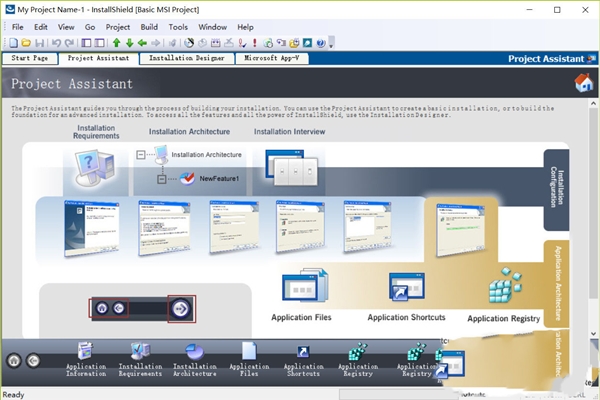This screenshot has width=600, height=400.
Task: Open the Help menu
Action: point(245,27)
